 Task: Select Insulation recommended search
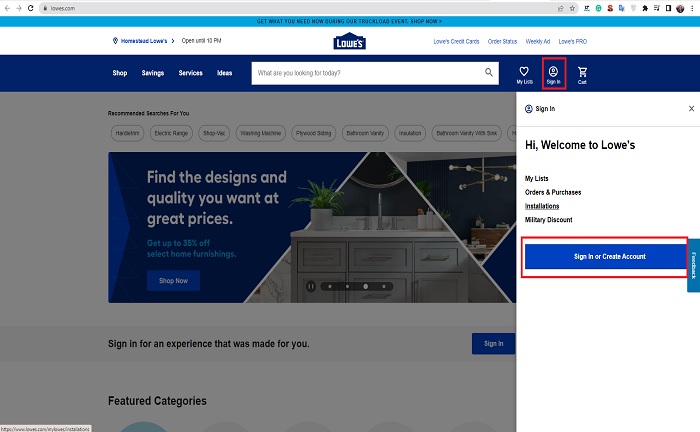410,133
